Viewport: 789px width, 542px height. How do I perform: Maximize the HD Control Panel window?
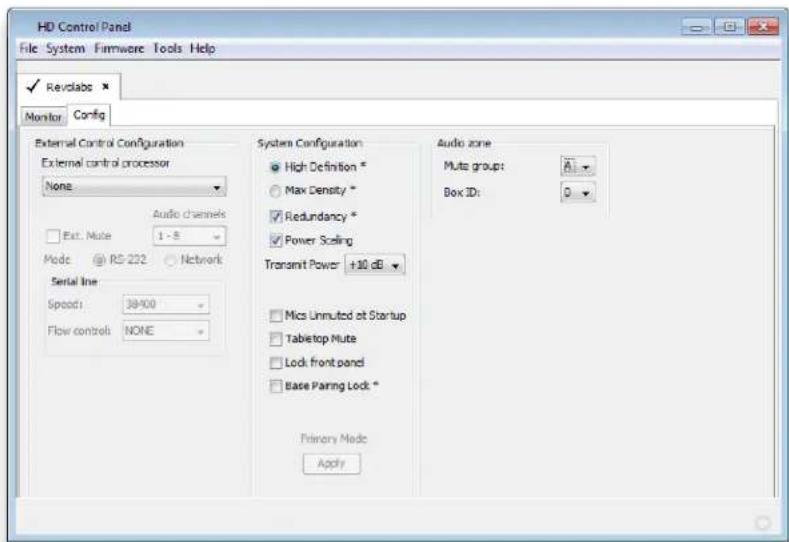point(729,27)
